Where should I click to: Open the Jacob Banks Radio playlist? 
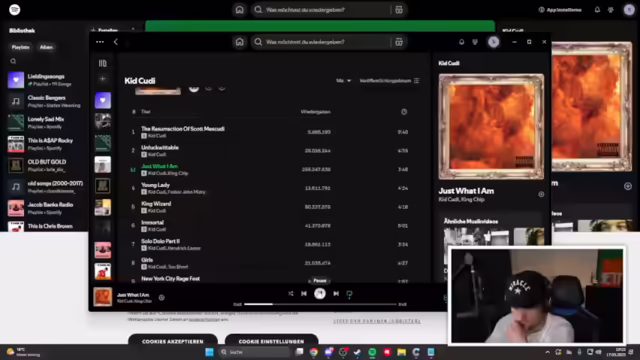(46, 208)
